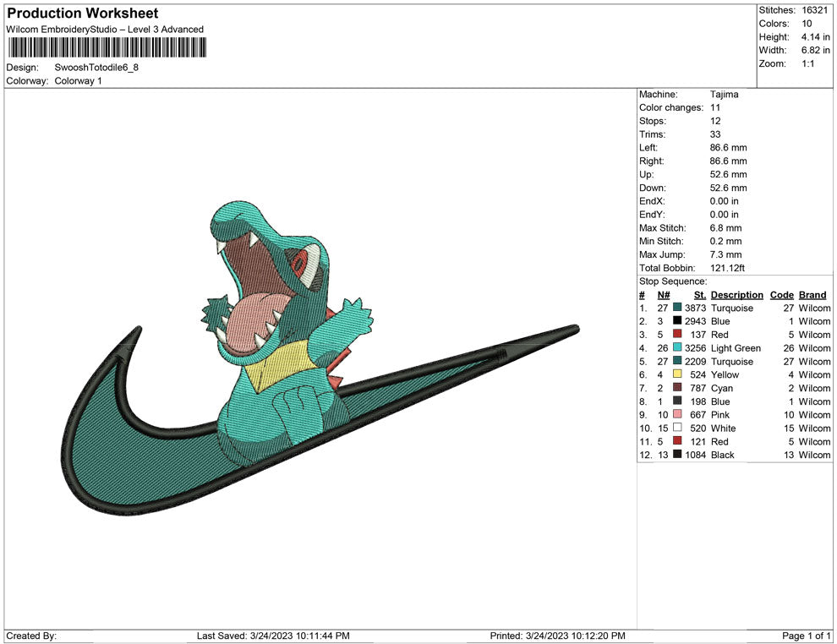Click the 'Description' column header

click(x=736, y=294)
